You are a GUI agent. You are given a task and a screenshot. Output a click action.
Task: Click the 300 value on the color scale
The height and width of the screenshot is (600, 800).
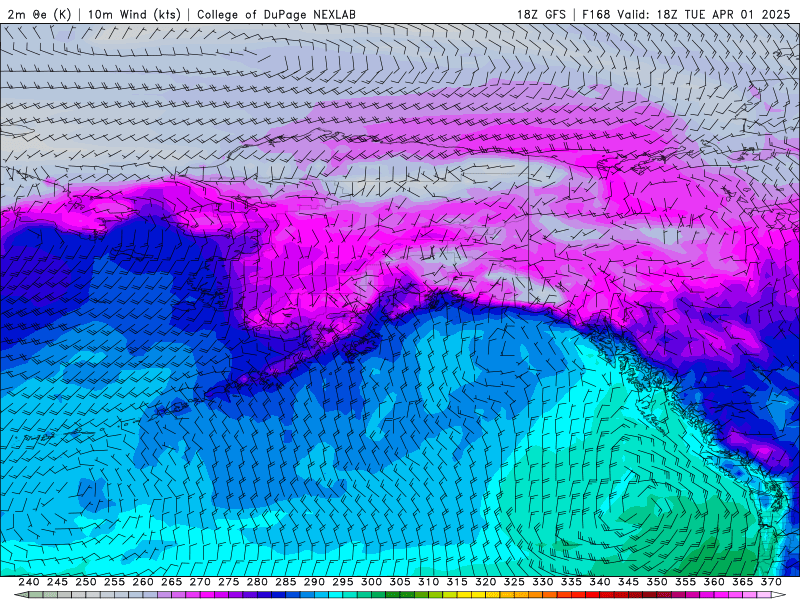point(371,582)
